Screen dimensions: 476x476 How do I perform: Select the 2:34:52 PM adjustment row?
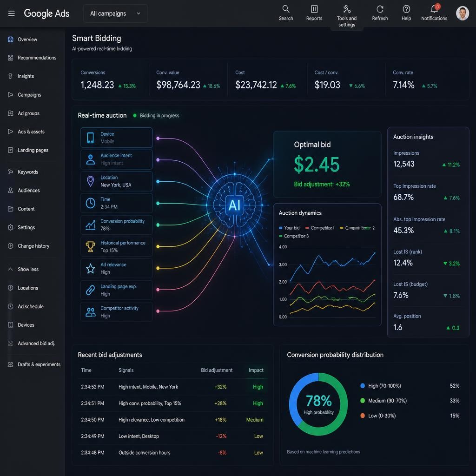click(x=172, y=387)
